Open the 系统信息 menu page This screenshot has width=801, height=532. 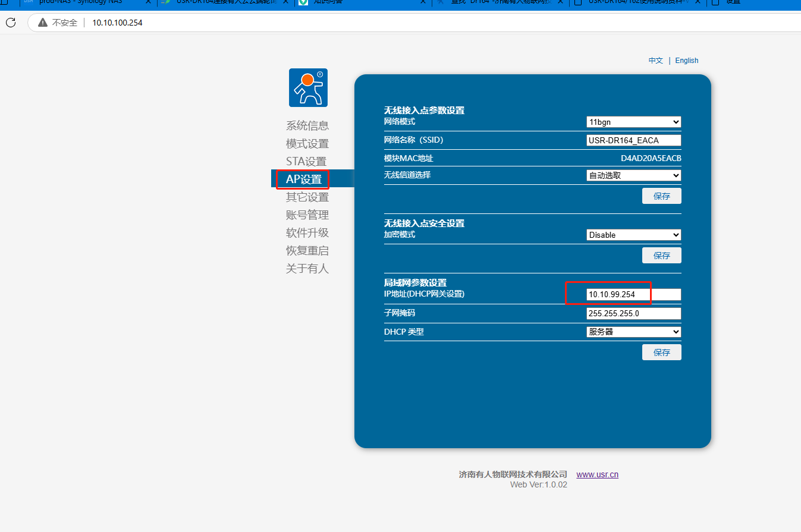point(307,125)
